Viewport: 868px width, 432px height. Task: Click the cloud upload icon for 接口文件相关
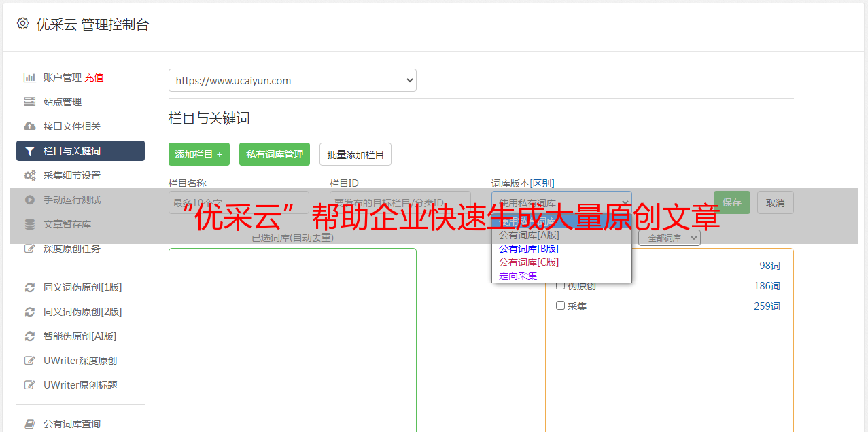click(x=30, y=126)
